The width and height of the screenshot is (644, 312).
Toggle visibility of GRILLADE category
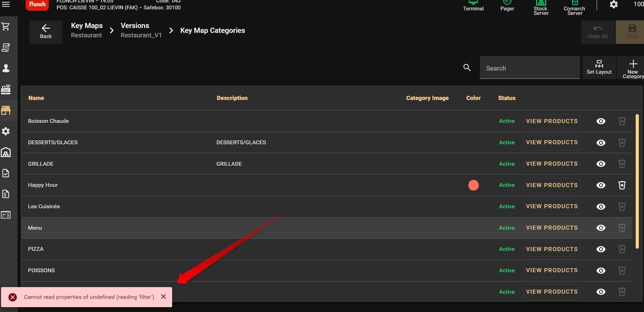[601, 164]
